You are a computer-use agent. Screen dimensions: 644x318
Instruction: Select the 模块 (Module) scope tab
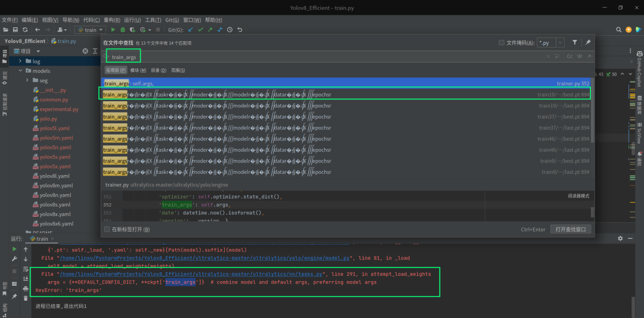point(138,70)
